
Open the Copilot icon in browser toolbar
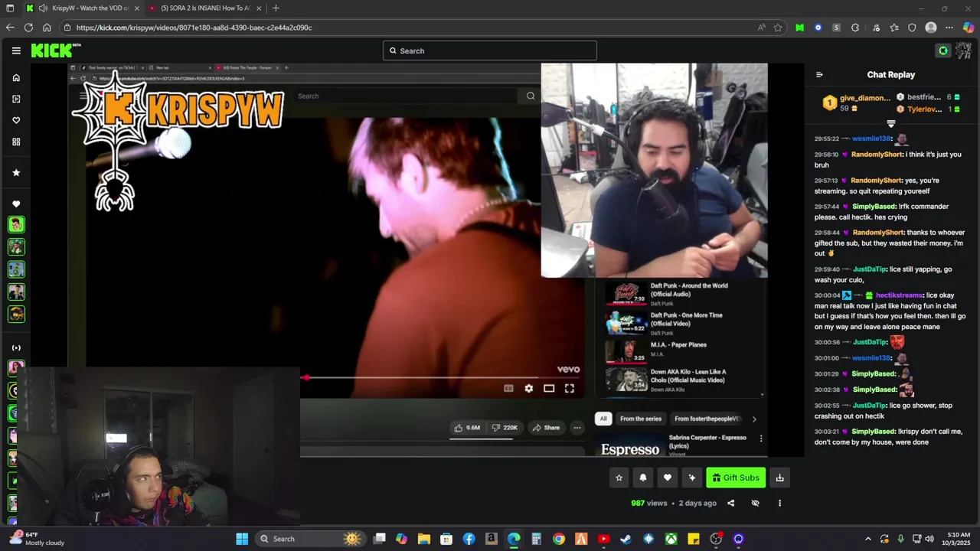[x=968, y=28]
